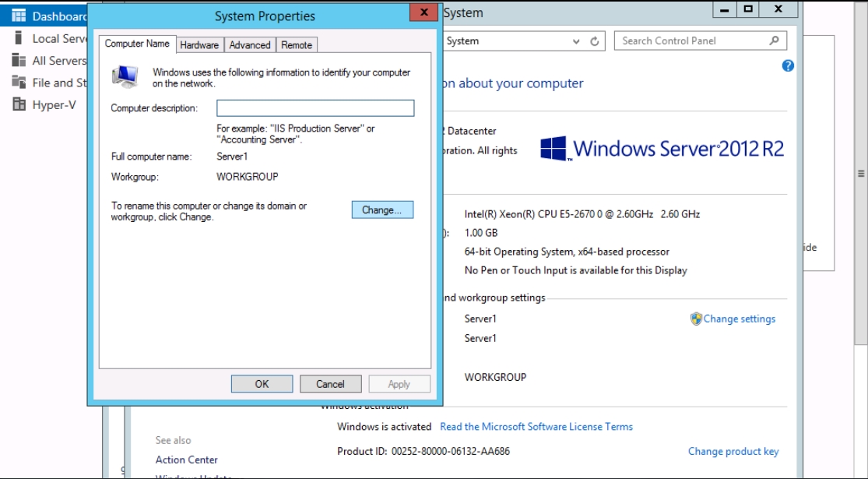Click the computer icon in System Properties
The image size is (868, 479).
pos(125,76)
